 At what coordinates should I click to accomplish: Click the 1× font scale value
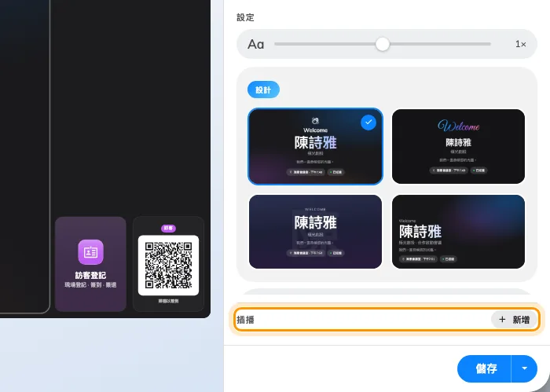(x=520, y=44)
